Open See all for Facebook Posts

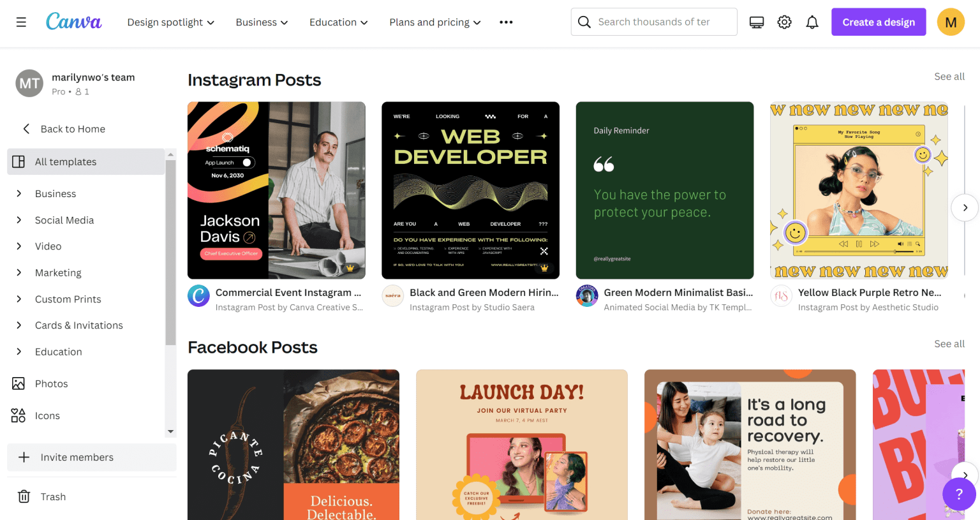[949, 344]
